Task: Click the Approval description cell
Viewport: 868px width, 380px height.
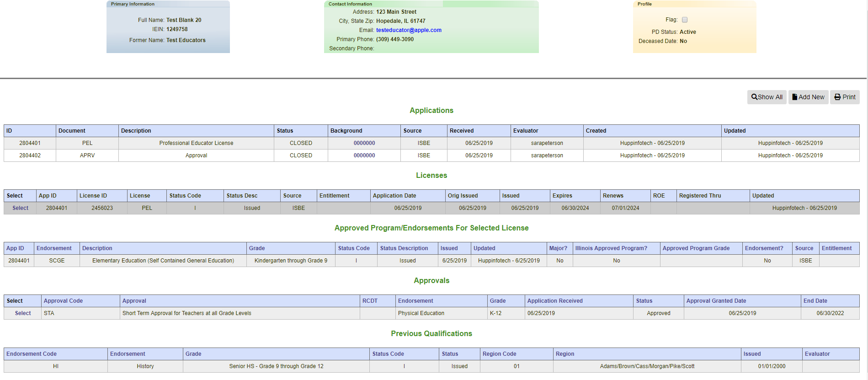Action: tap(196, 155)
